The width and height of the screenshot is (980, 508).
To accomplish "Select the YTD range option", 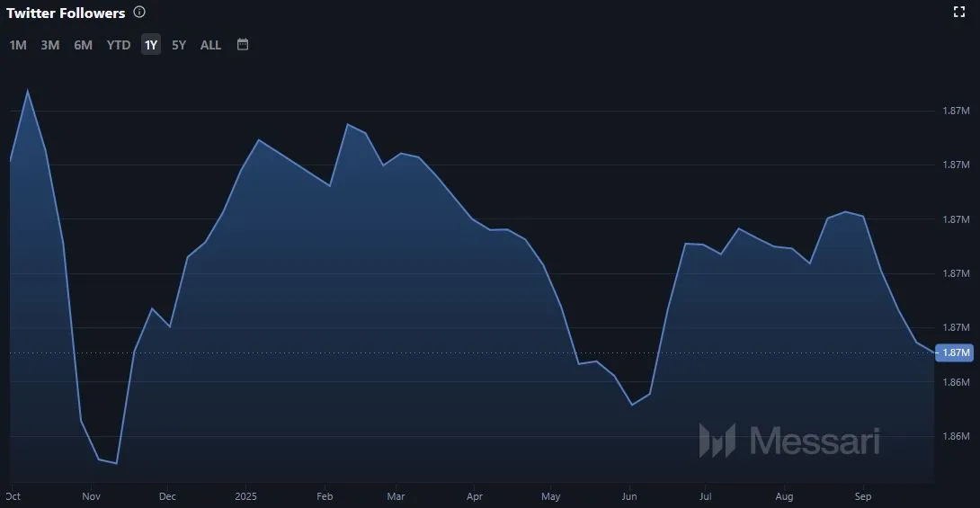I will 119,45.
